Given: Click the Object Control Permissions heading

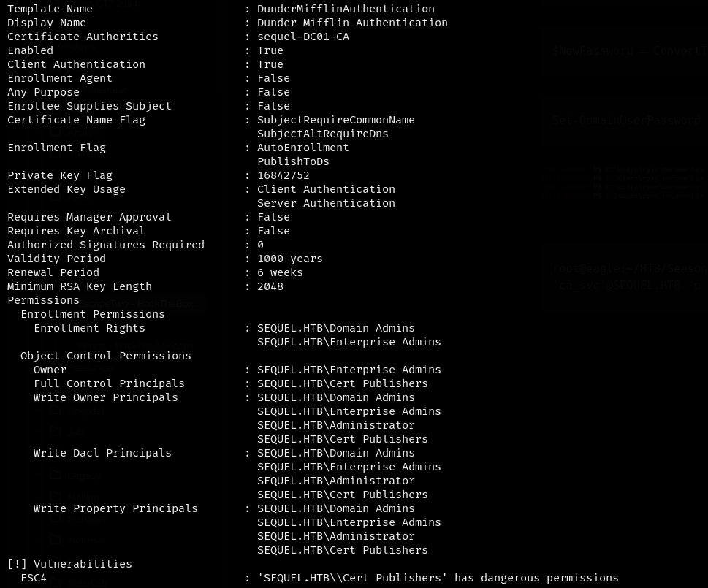Looking at the screenshot, I should coord(106,356).
